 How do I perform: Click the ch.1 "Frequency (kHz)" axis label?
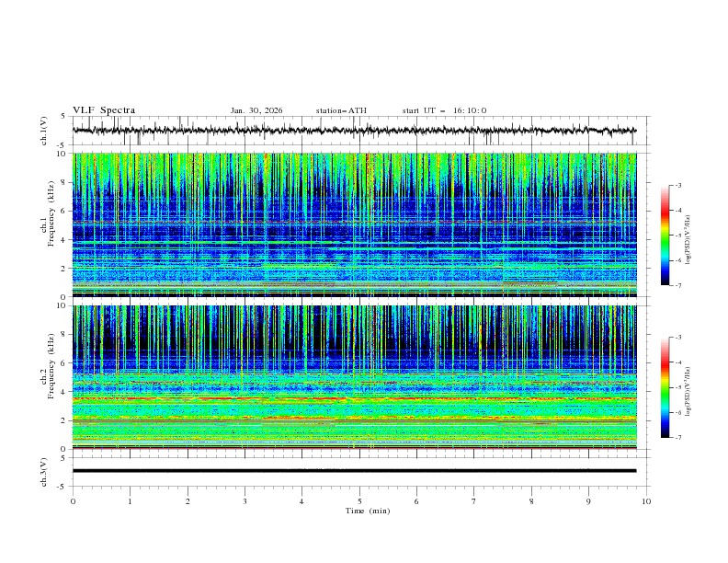(51, 214)
